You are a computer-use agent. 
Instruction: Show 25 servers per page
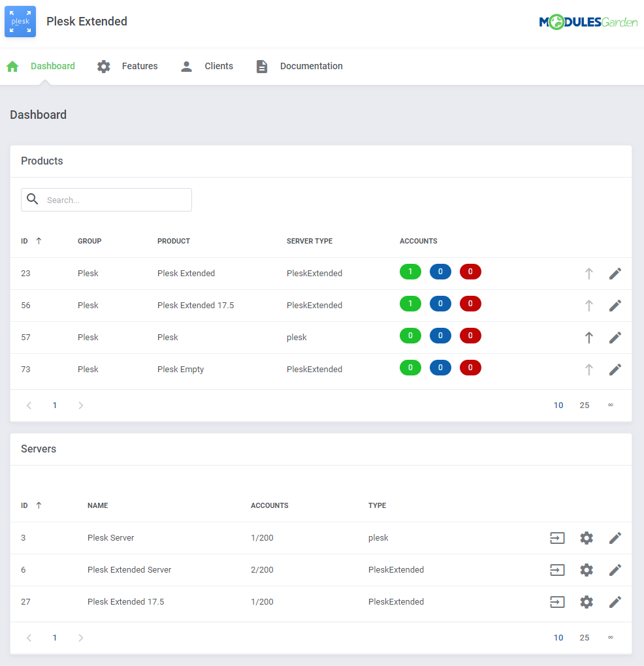tap(585, 637)
